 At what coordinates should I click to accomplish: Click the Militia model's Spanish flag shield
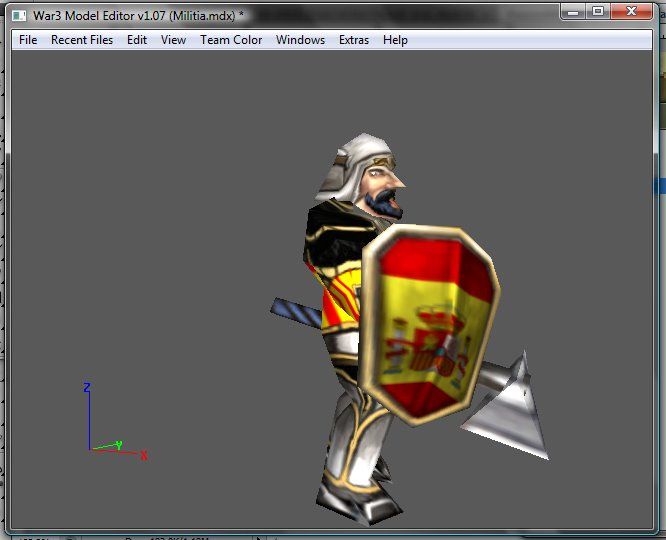[x=430, y=324]
